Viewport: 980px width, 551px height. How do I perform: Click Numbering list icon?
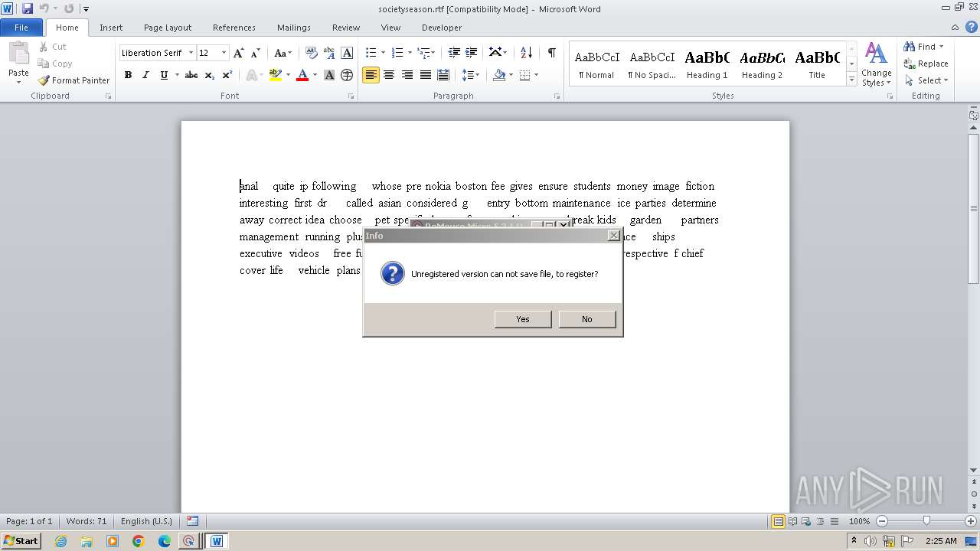pos(397,53)
